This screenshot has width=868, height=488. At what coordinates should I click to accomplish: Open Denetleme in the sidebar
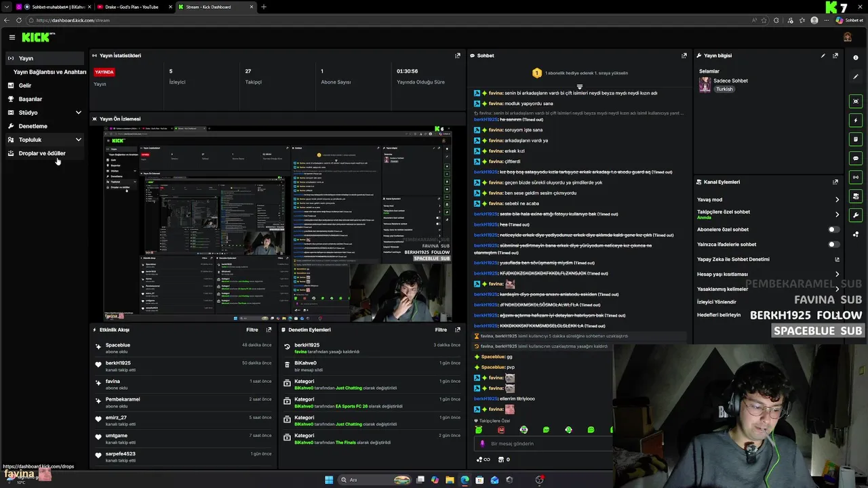[45, 126]
